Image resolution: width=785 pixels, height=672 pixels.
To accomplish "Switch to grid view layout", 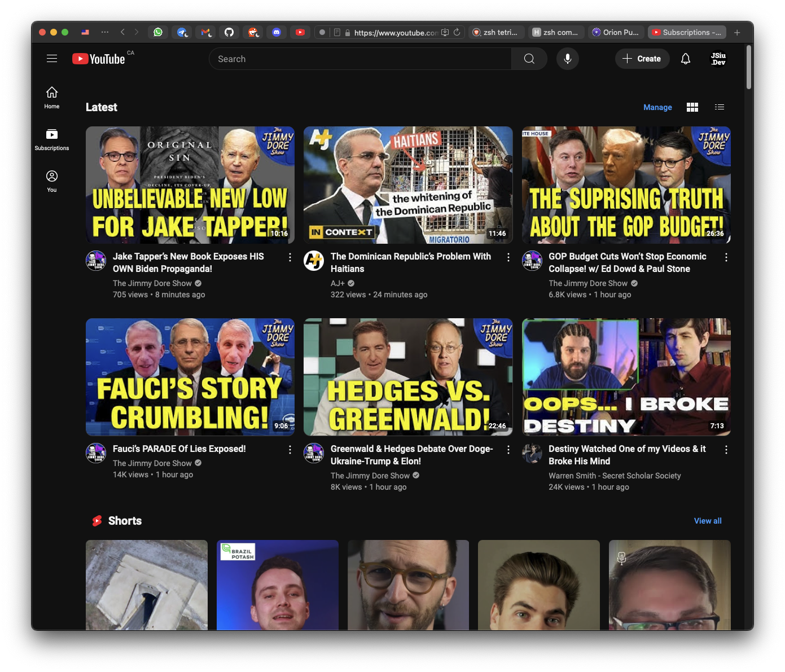I will click(692, 107).
